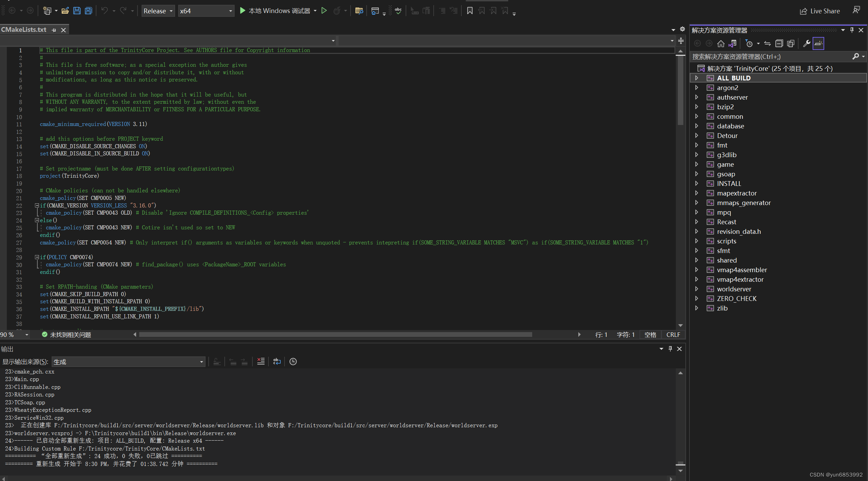Click Start Without Debugging outline play icon
The image size is (868, 481).
[x=324, y=11]
